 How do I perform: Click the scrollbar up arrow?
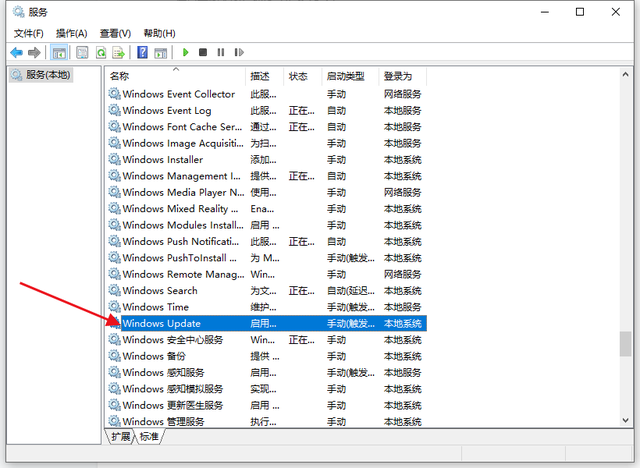(625, 75)
